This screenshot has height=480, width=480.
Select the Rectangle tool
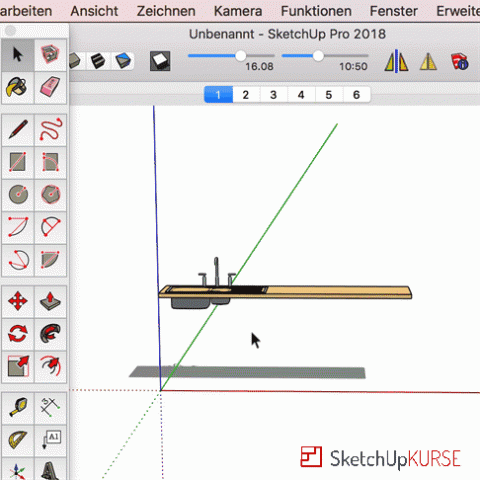pos(18,162)
